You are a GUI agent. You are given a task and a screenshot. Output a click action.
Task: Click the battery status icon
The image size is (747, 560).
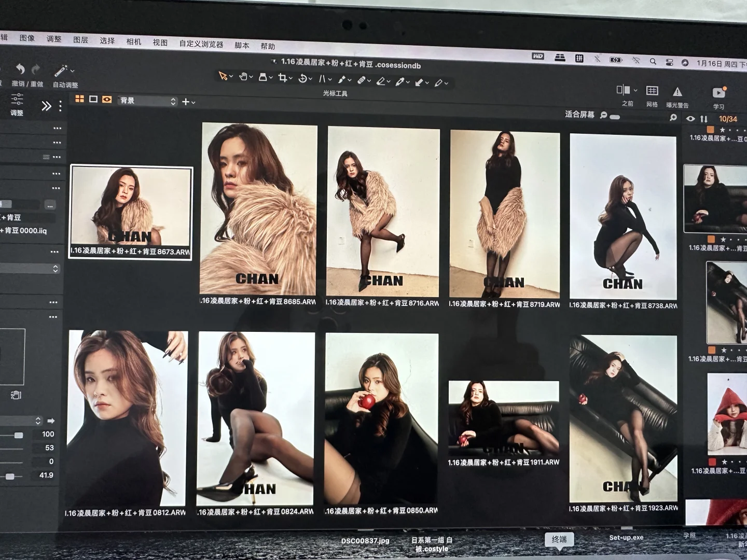[616, 60]
